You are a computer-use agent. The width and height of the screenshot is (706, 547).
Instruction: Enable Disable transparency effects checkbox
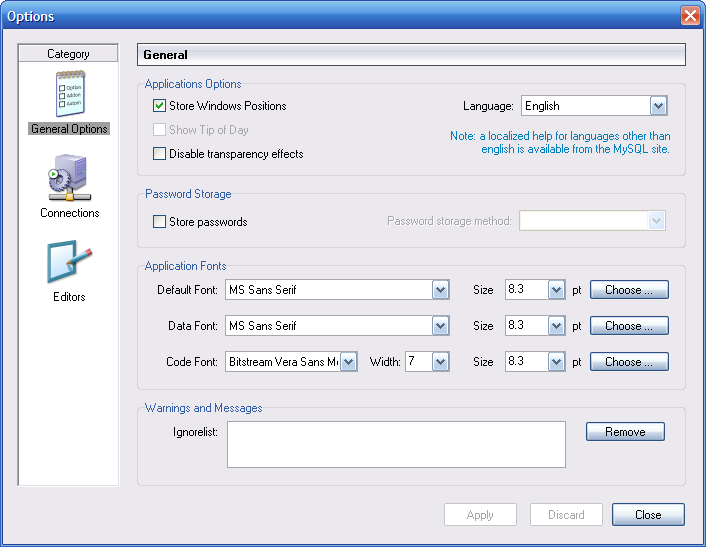click(159, 154)
